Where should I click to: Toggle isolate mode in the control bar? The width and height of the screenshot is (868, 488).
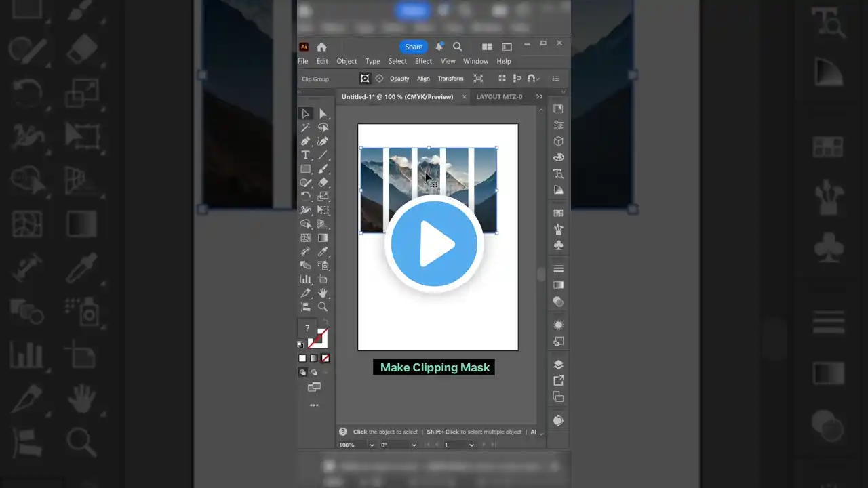point(365,78)
